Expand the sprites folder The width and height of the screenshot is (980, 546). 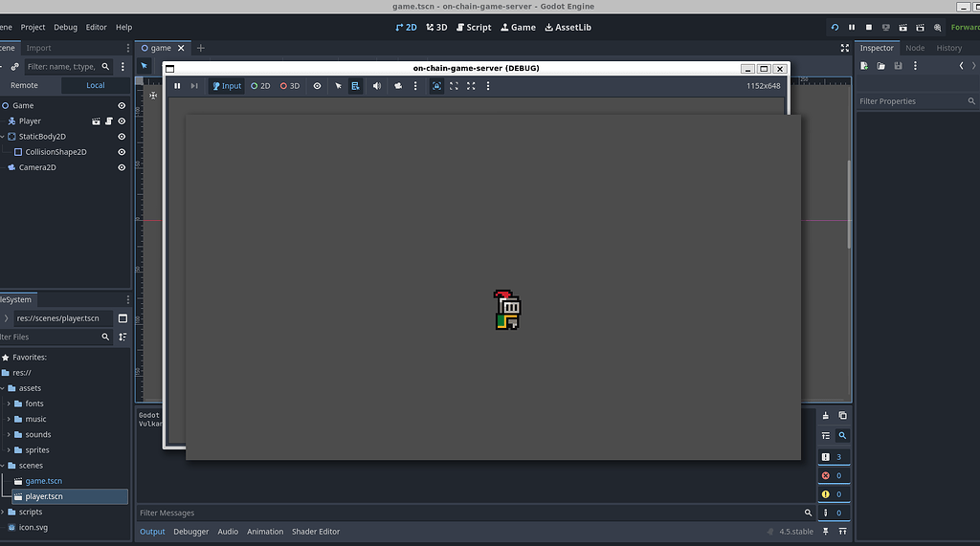click(9, 450)
